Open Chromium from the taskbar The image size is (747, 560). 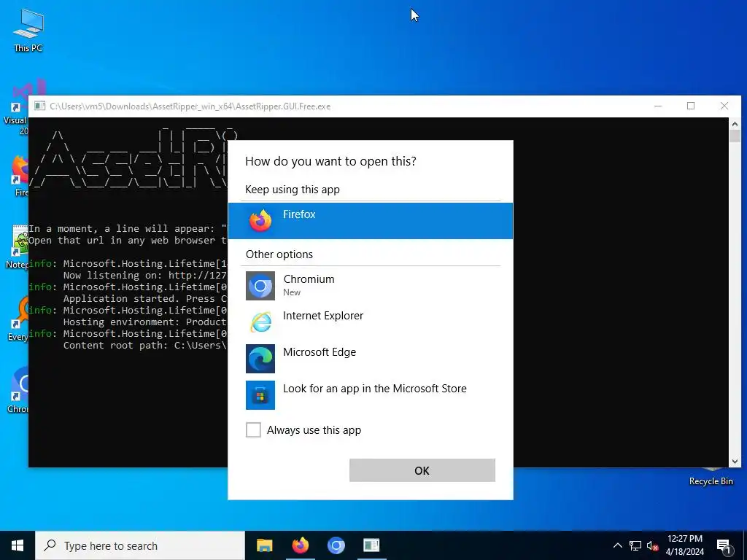[x=336, y=545]
